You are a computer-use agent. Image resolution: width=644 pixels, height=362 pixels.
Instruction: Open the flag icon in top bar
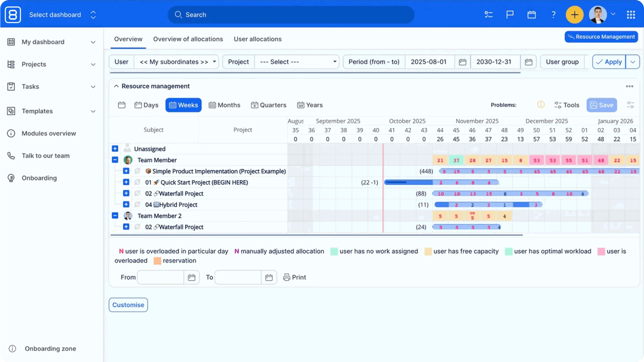(x=510, y=15)
